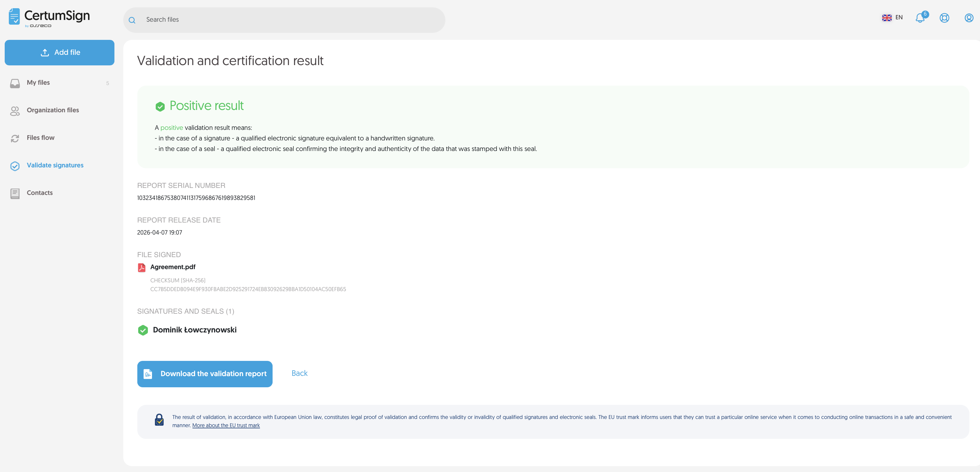Click the Back link
Viewport: 980px width, 472px height.
pos(299,373)
